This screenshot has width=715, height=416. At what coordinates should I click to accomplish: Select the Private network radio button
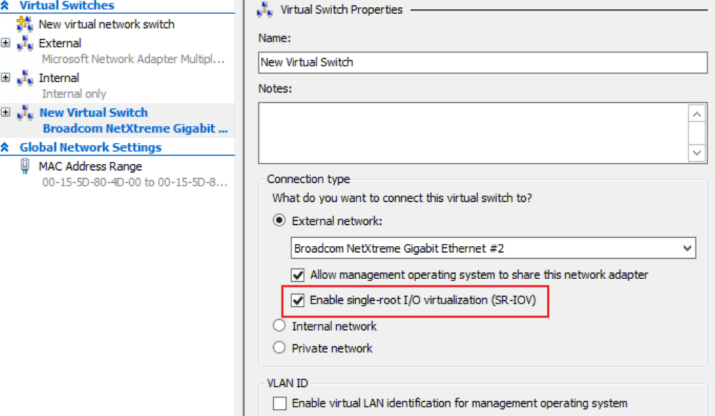[280, 348]
